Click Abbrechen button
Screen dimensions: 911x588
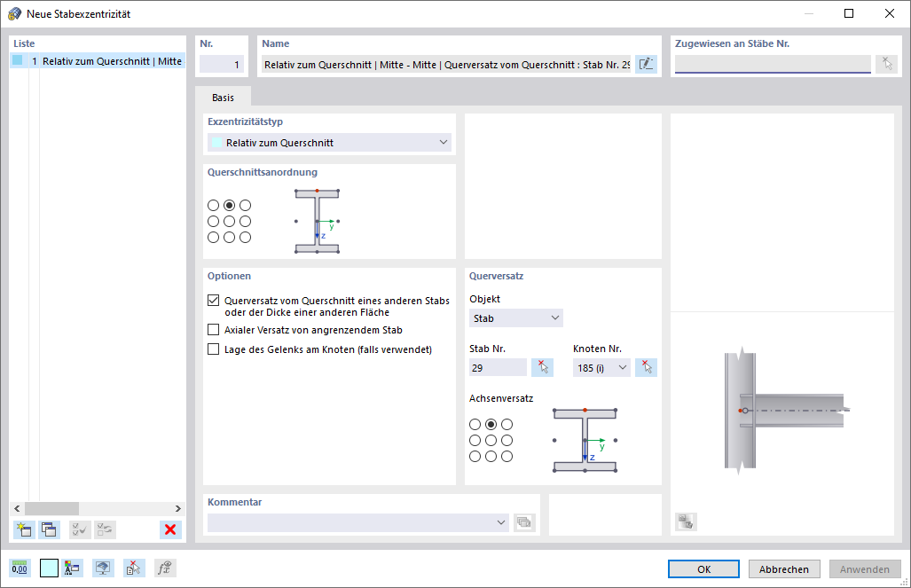pos(784,568)
